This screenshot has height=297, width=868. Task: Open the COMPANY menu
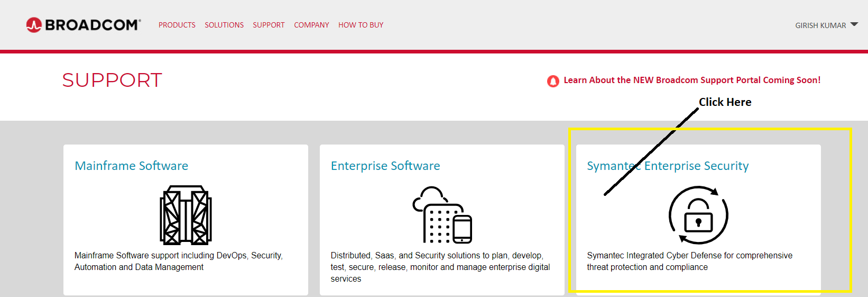[x=311, y=25]
